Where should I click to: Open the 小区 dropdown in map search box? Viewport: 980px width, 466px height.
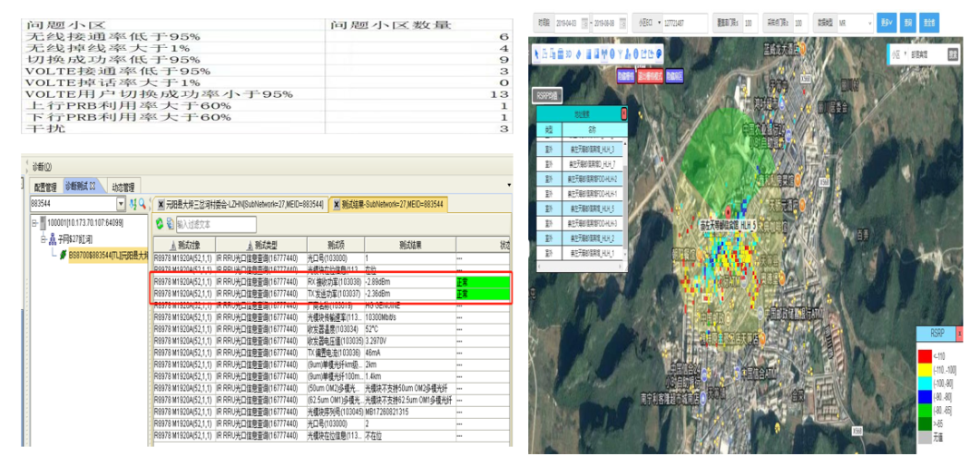tap(905, 53)
